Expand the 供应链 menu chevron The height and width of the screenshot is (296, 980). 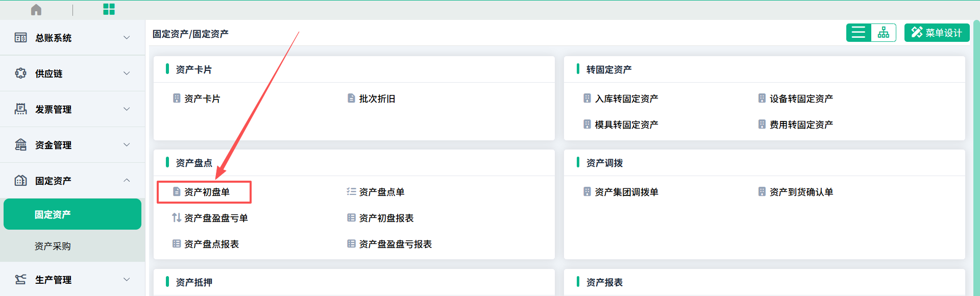(x=127, y=73)
